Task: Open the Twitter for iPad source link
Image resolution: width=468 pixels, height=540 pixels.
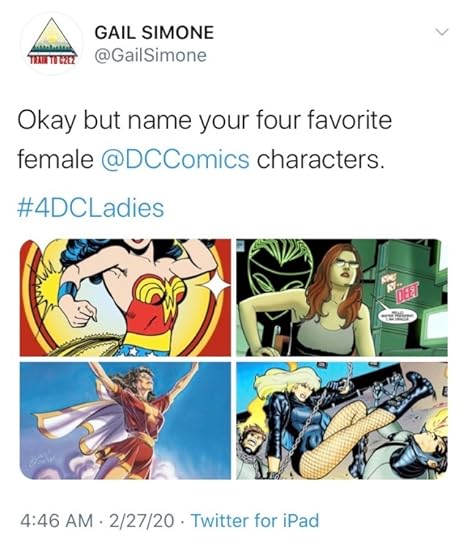Action: (x=255, y=520)
